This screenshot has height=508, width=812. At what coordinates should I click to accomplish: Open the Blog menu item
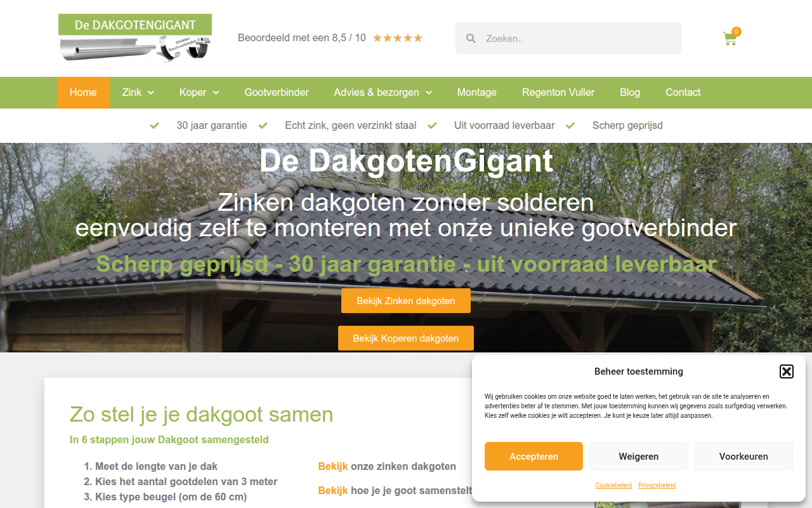[x=630, y=93]
